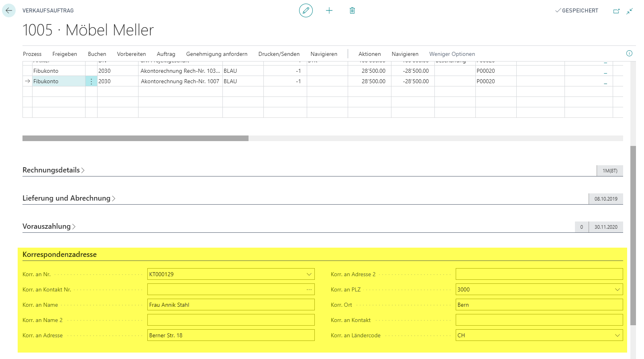
Task: Click the Korr. Ort field
Action: (539, 305)
